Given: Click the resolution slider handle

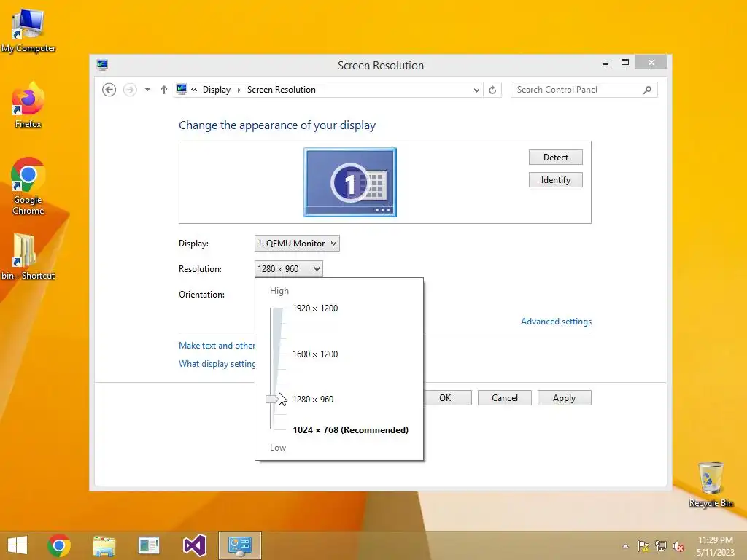Looking at the screenshot, I should [x=272, y=399].
